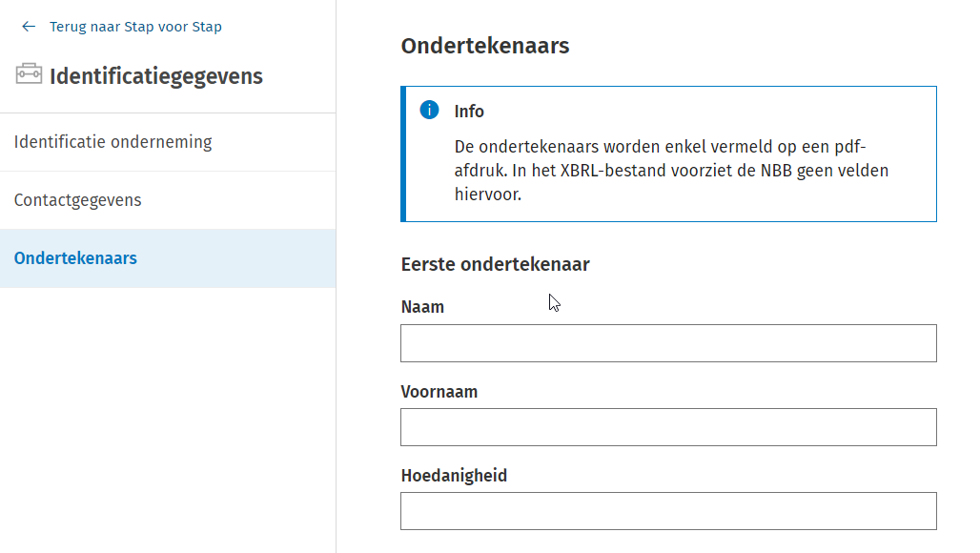This screenshot has width=980, height=553.
Task: Return to Stap voor Stap via the arrow
Action: [29, 26]
